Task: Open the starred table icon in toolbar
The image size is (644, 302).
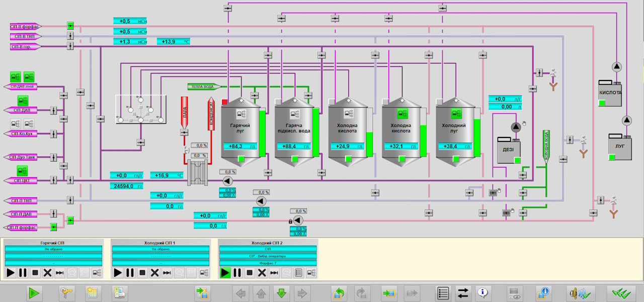Action: pyautogui.click(x=93, y=292)
